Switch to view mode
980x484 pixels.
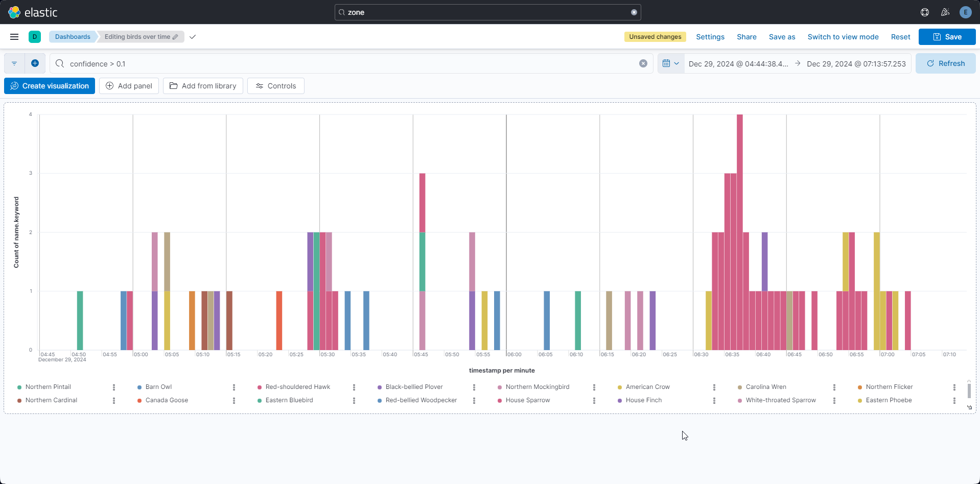pos(843,37)
